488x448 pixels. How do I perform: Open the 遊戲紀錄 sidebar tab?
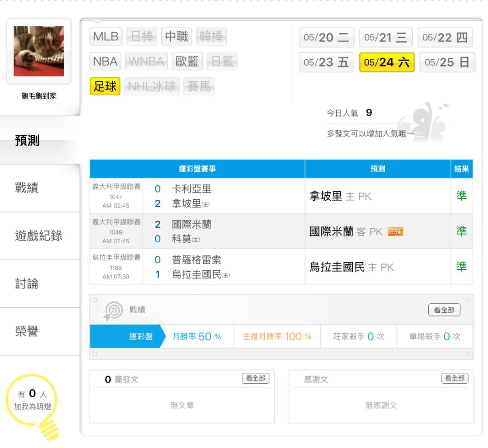[39, 236]
